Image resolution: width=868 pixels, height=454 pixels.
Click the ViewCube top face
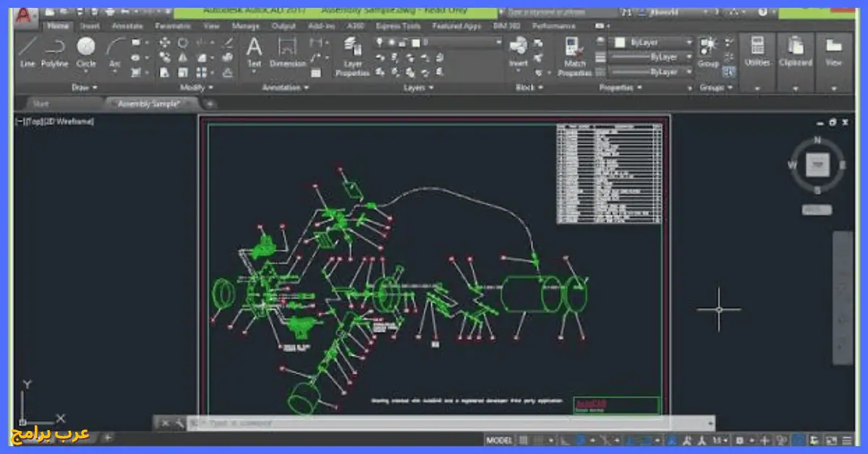click(817, 165)
